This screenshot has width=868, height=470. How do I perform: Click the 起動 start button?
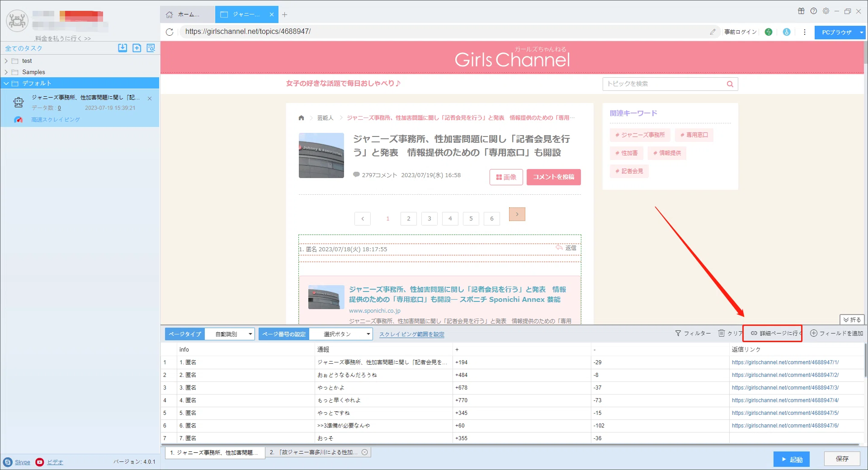click(792, 459)
